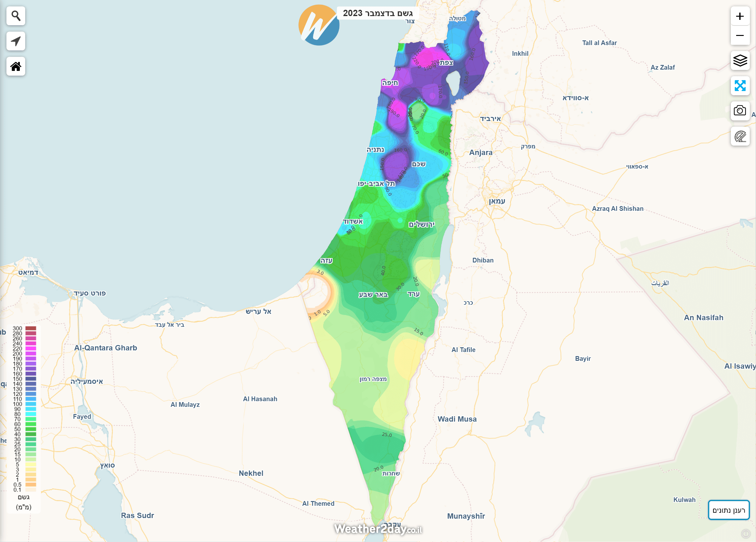
Task: Click the Weather2day.co.il watermark link
Action: [x=378, y=529]
